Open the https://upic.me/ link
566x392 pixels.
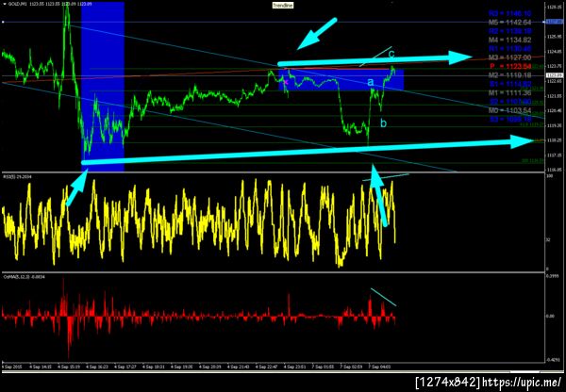click(x=522, y=382)
